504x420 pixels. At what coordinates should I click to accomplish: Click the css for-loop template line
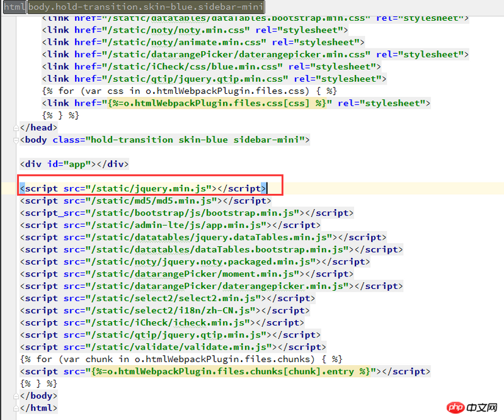[190, 91]
